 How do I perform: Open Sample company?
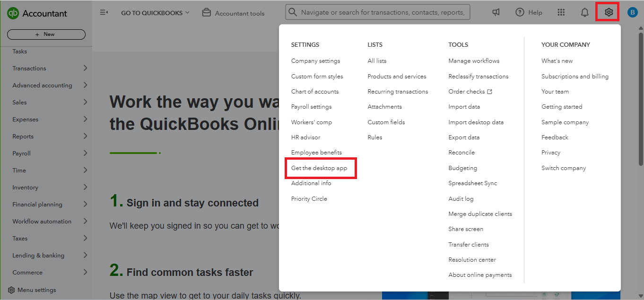pyautogui.click(x=565, y=122)
